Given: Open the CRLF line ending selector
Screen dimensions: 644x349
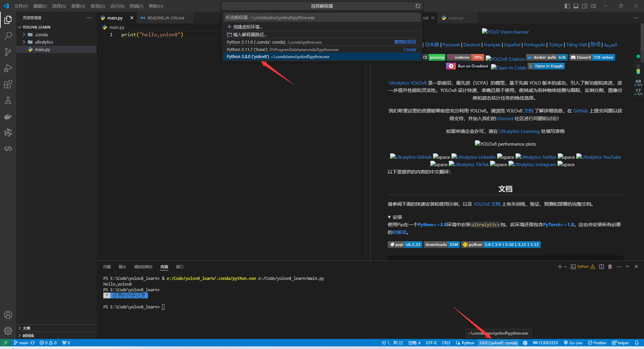Looking at the screenshot, I should (x=446, y=343).
